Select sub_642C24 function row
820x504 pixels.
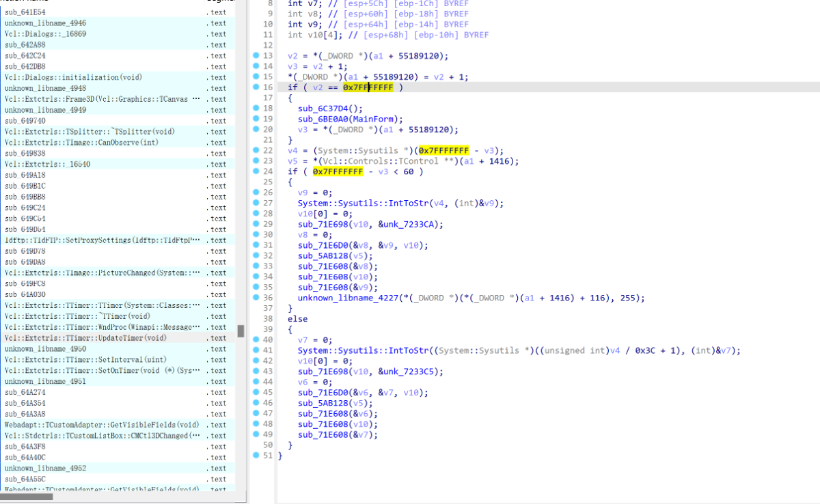[x=118, y=56]
